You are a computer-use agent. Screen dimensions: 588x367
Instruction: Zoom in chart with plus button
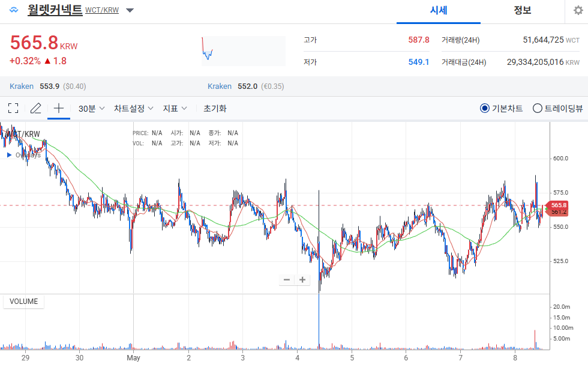click(x=302, y=279)
